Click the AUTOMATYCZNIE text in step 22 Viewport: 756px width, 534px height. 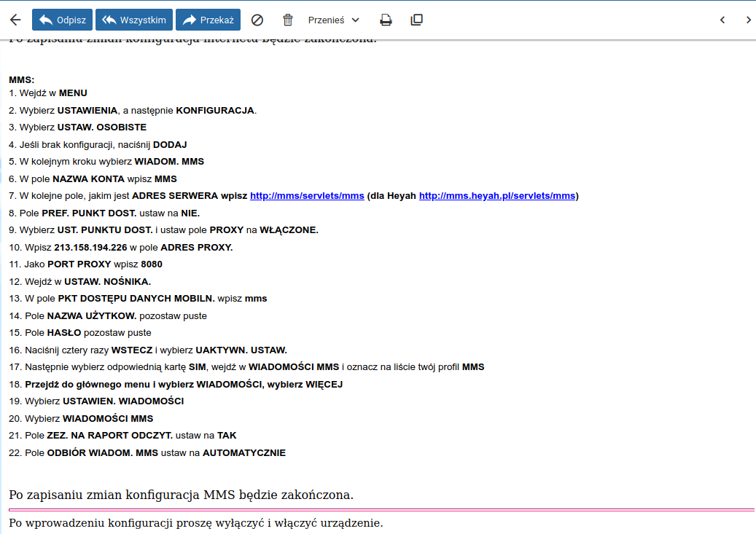(x=244, y=453)
